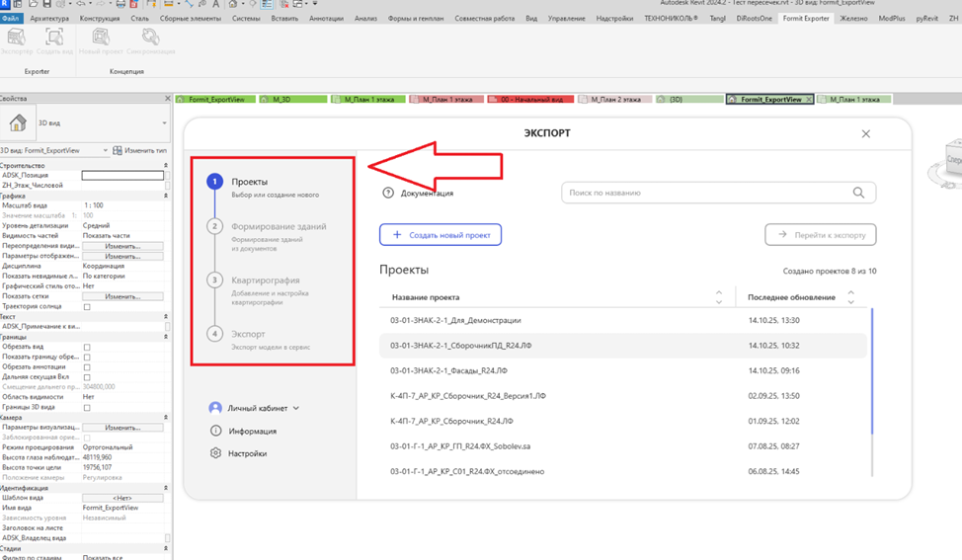Open the '00 - Начальный вид' view tab
Image resolution: width=962 pixels, height=560 pixels.
click(530, 99)
